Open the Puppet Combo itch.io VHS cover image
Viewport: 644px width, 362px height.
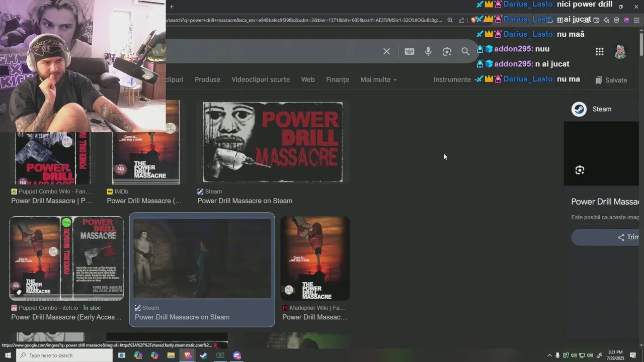click(66, 258)
